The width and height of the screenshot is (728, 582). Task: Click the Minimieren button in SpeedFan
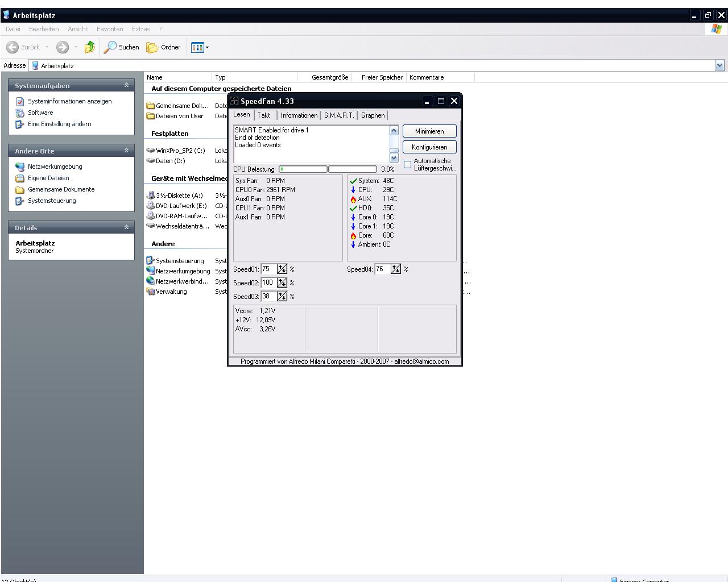[x=429, y=131]
